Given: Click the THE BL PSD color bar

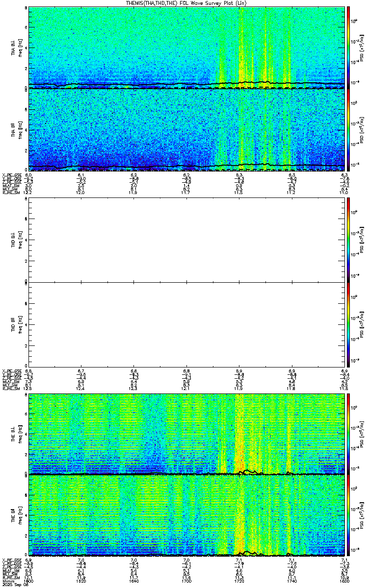Looking at the screenshot, I should tap(349, 434).
